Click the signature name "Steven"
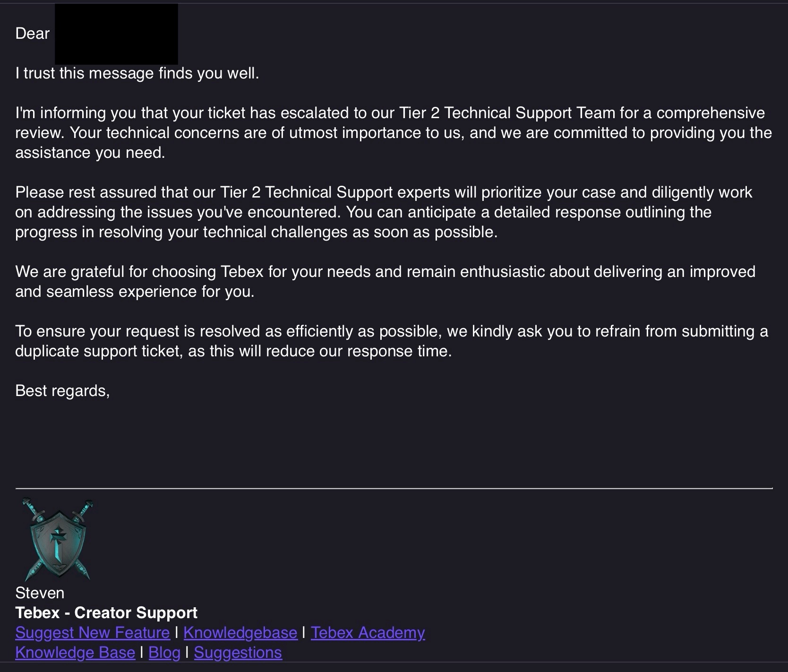The height and width of the screenshot is (672, 788). pyautogui.click(x=40, y=593)
